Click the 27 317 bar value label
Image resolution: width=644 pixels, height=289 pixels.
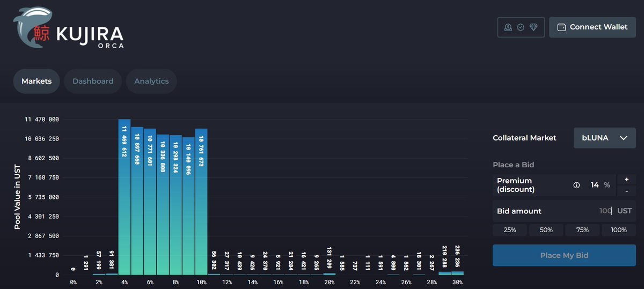coord(227,261)
